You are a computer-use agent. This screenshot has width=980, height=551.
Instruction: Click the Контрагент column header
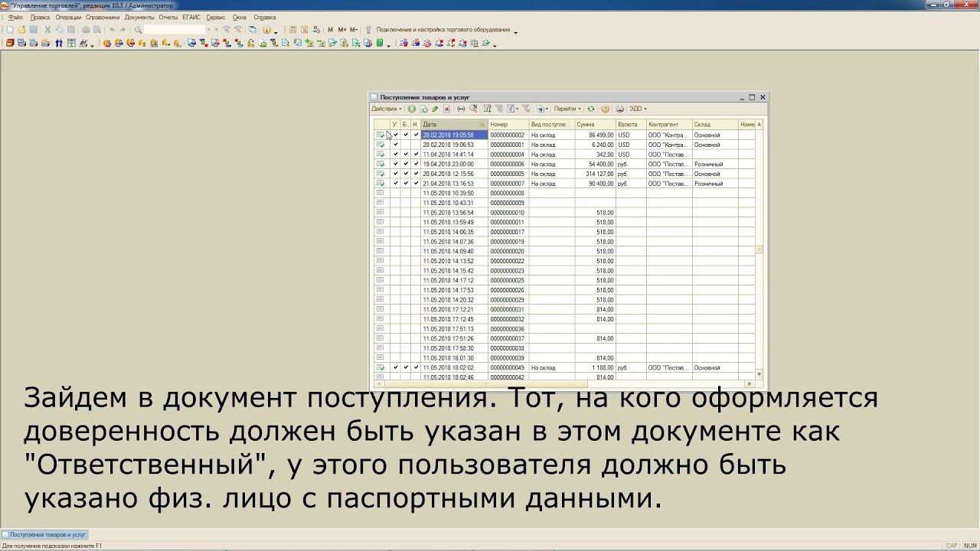coord(669,124)
